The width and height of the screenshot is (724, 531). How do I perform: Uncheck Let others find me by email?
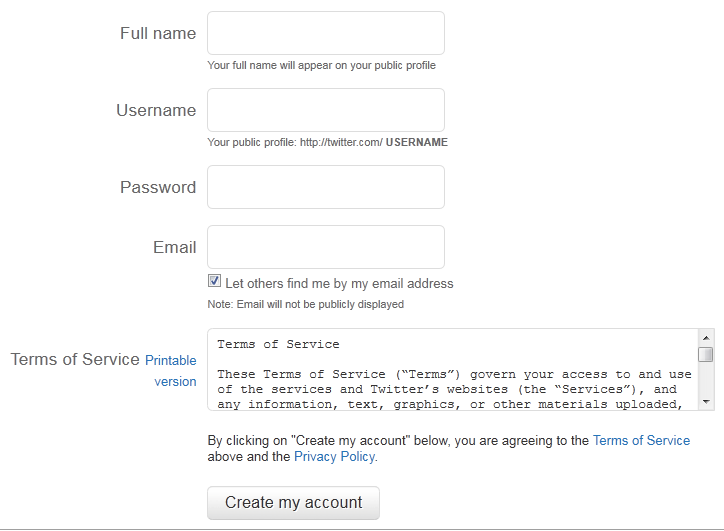[214, 282]
